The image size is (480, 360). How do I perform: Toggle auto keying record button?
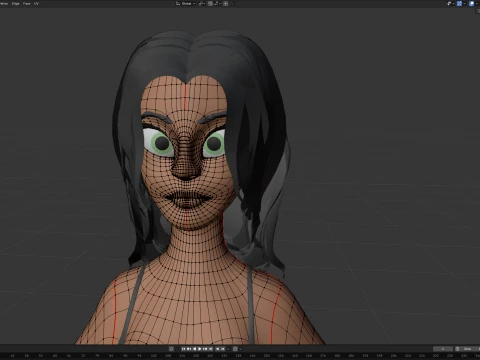pos(171,349)
